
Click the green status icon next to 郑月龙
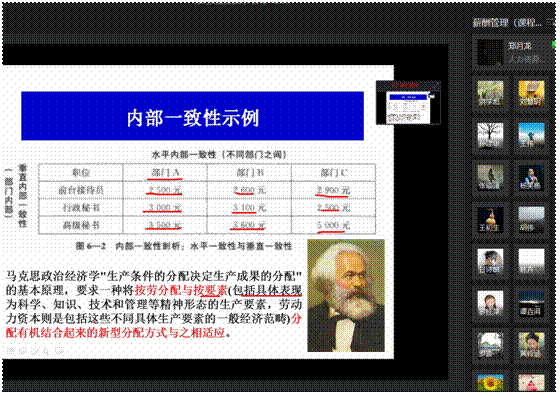554,45
